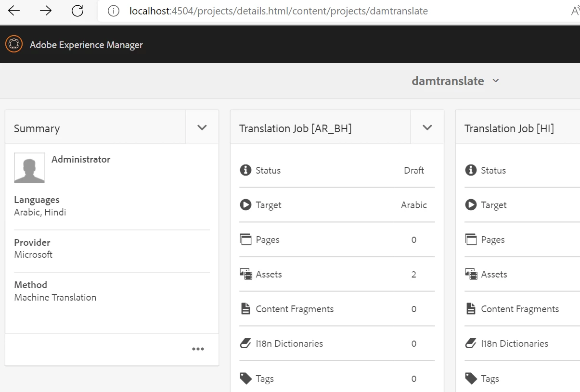Click Status info icon in HI job
Image resolution: width=580 pixels, height=392 pixels.
coord(471,170)
